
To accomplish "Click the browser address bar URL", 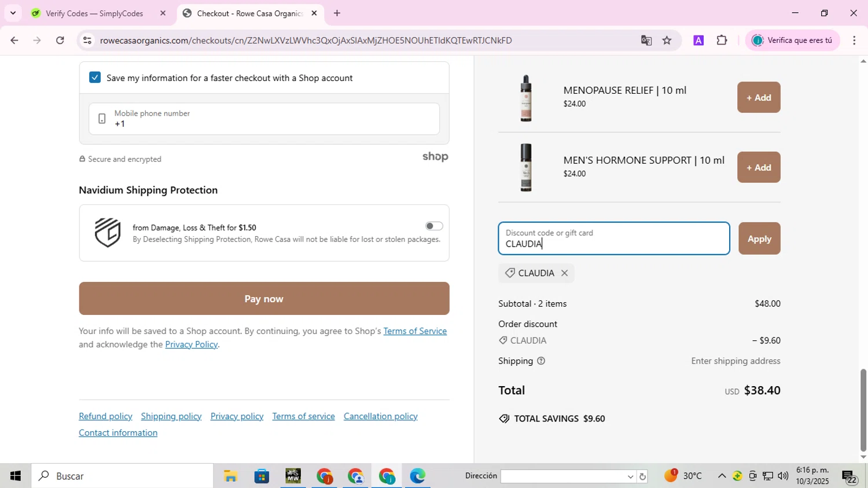I will click(x=306, y=41).
